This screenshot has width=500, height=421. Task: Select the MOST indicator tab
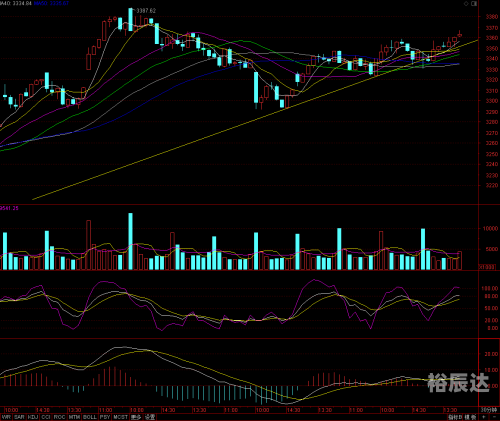[x=120, y=417]
